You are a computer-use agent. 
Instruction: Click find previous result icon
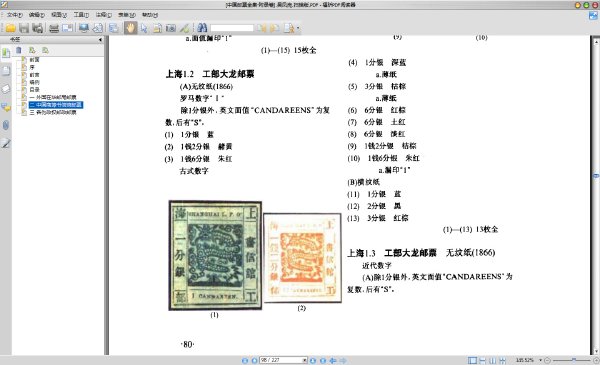pos(261,28)
